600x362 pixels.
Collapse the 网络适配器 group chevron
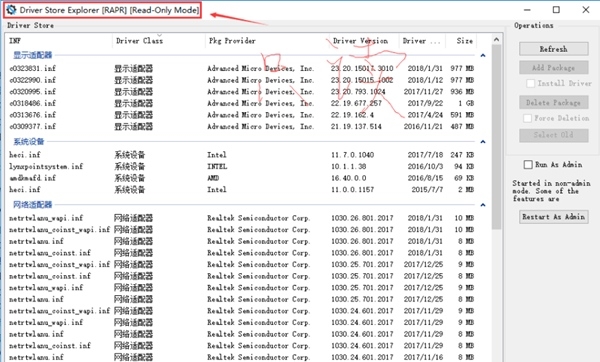(x=483, y=205)
